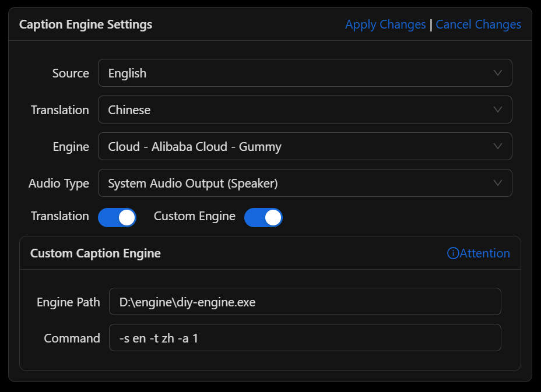541x392 pixels.
Task: Click the Custom Engine switch label
Action: (x=195, y=216)
